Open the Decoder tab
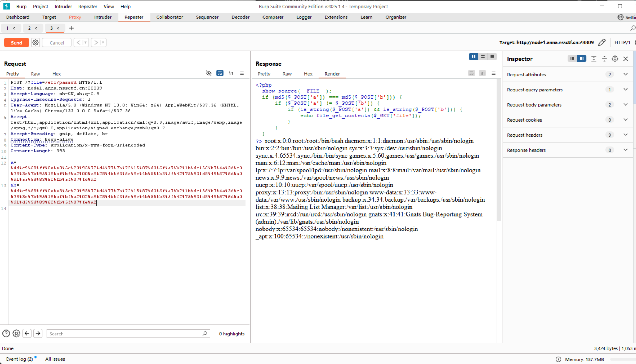The width and height of the screenshot is (636, 364). tap(240, 17)
